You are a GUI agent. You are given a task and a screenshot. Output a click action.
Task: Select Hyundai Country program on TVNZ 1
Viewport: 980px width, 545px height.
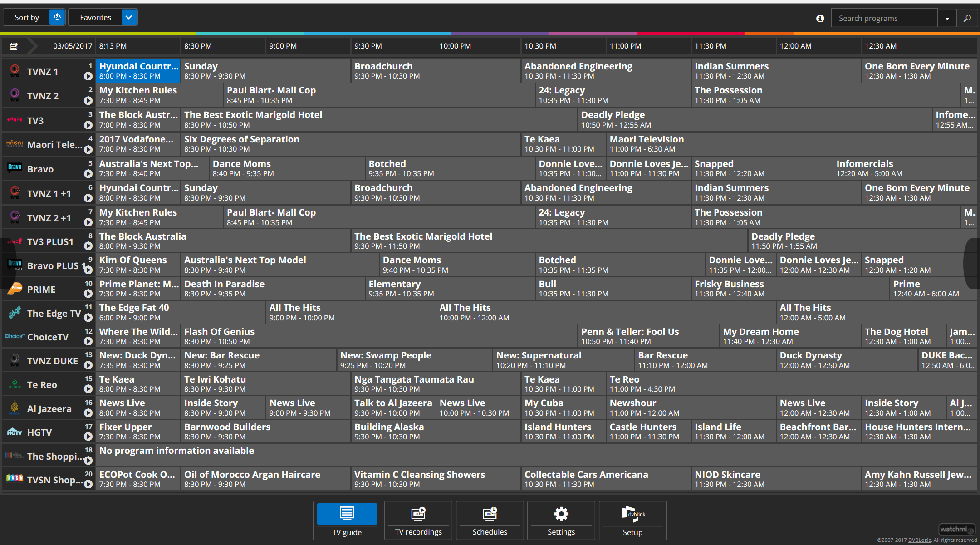(138, 71)
